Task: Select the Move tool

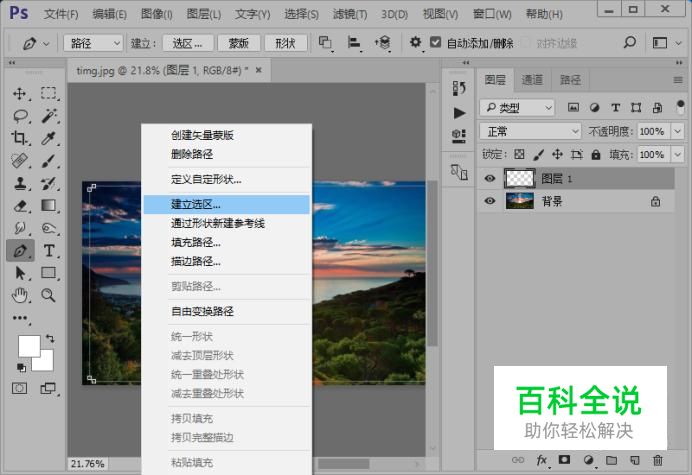Action: pos(20,93)
